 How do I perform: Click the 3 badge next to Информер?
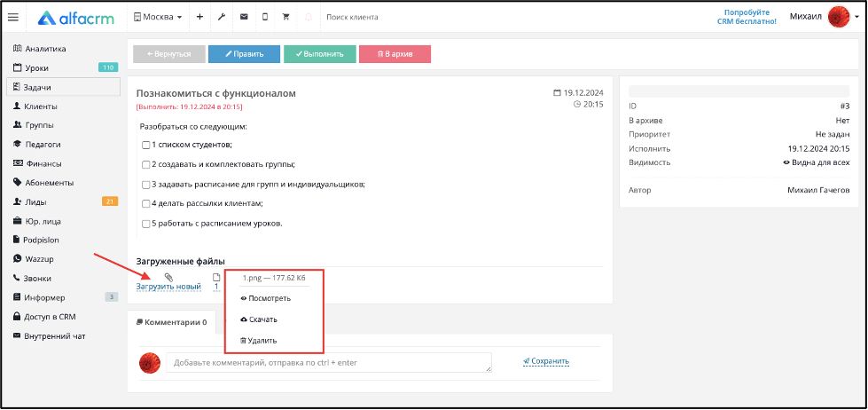[x=112, y=297]
